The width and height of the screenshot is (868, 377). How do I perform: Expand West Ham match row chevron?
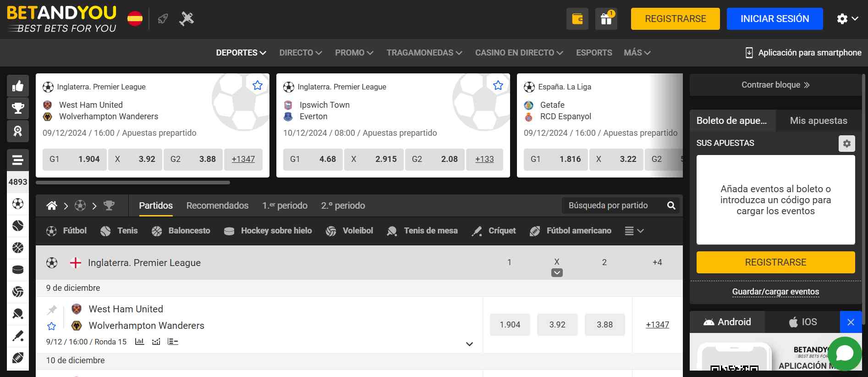coord(469,344)
